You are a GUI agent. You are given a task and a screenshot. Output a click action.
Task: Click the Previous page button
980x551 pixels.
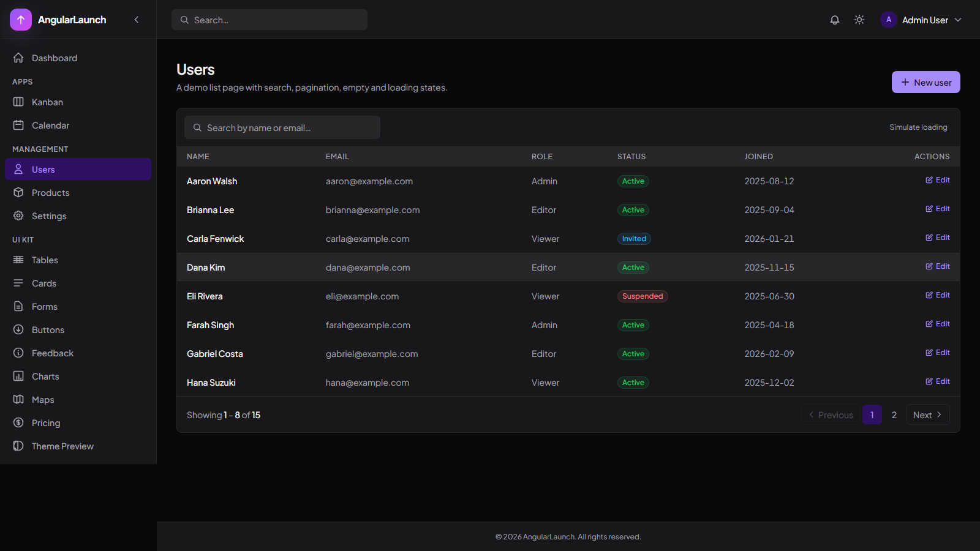830,414
